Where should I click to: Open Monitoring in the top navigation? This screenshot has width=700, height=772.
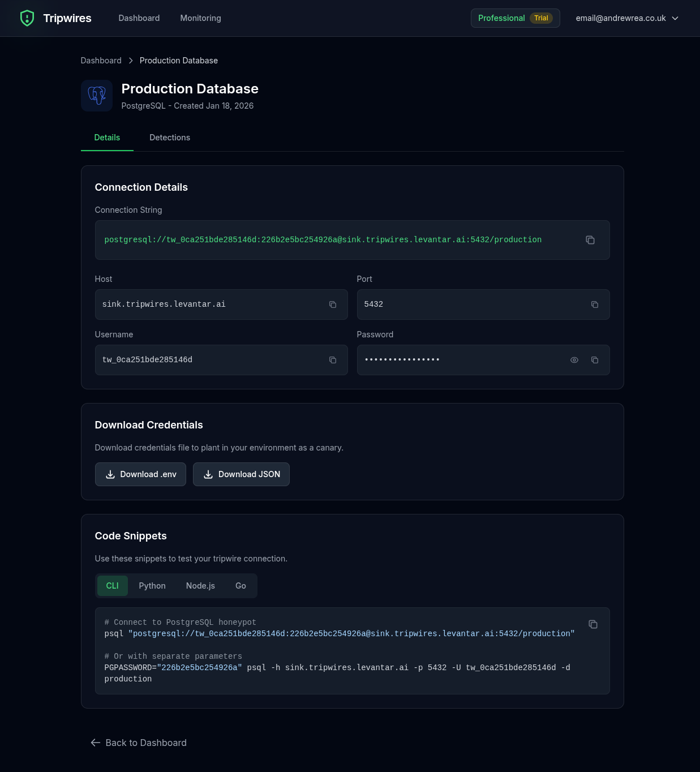click(200, 18)
